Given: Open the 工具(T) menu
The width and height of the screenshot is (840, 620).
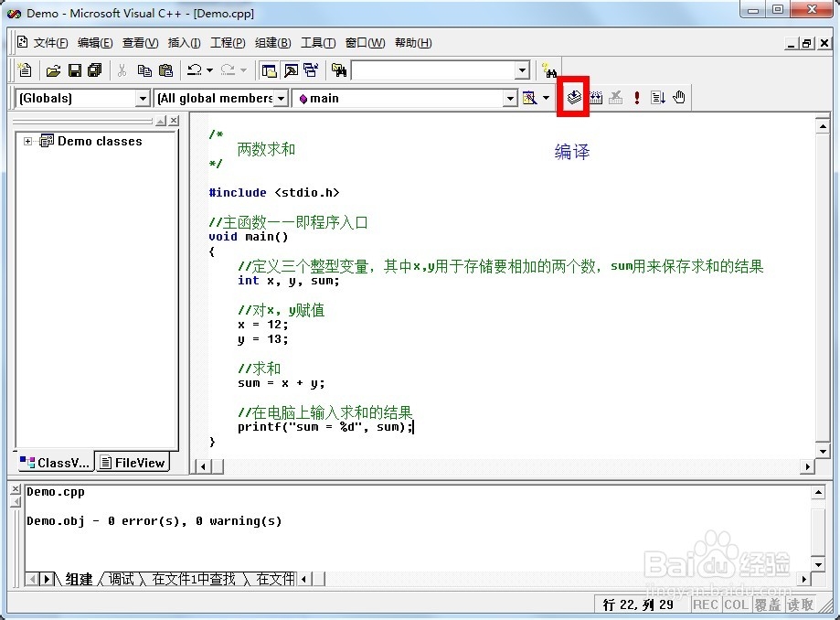Looking at the screenshot, I should click(x=318, y=42).
